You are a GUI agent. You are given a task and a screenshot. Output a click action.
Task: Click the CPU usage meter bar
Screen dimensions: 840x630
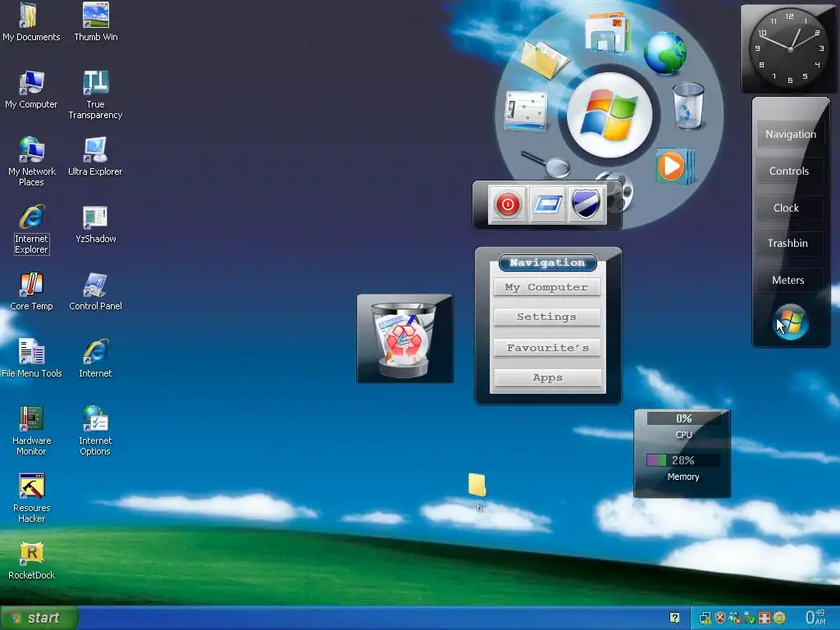click(x=683, y=418)
